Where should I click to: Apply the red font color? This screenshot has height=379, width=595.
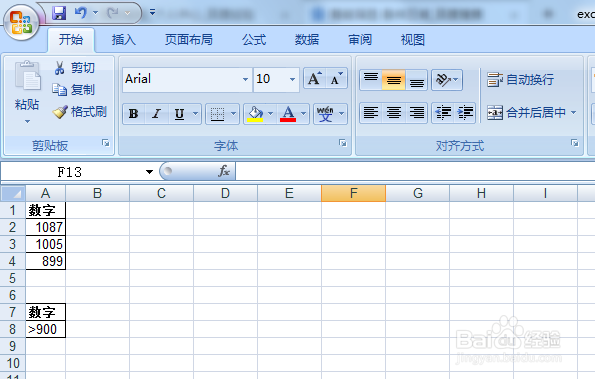(288, 114)
